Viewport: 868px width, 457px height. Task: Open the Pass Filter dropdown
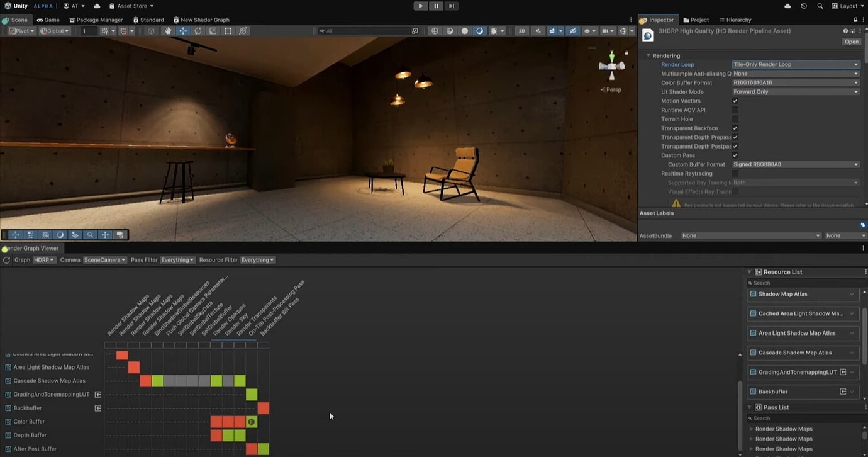177,259
